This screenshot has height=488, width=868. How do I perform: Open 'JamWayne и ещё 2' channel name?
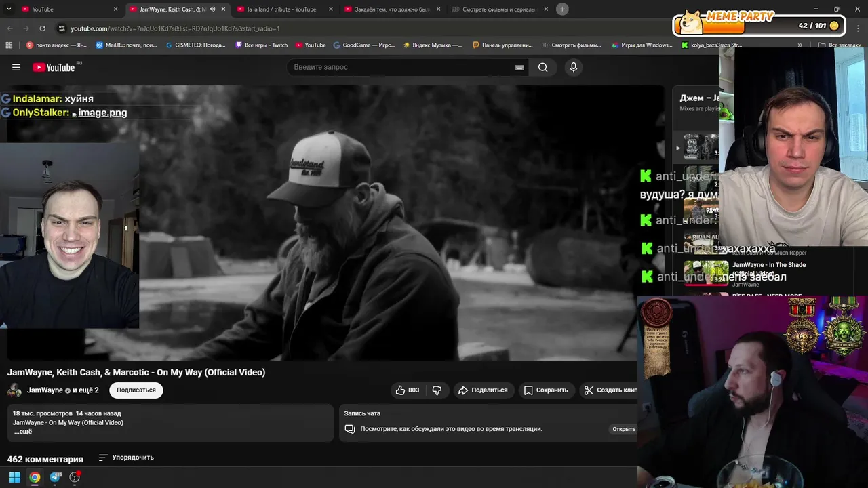63,390
